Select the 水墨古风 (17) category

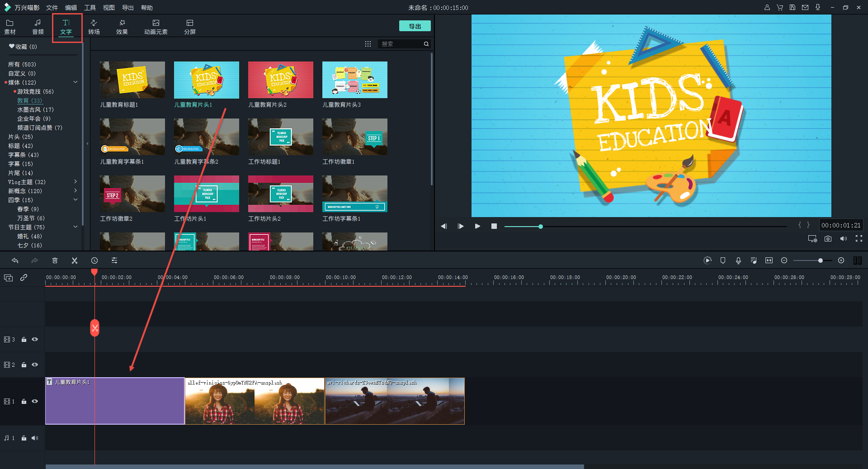point(35,109)
